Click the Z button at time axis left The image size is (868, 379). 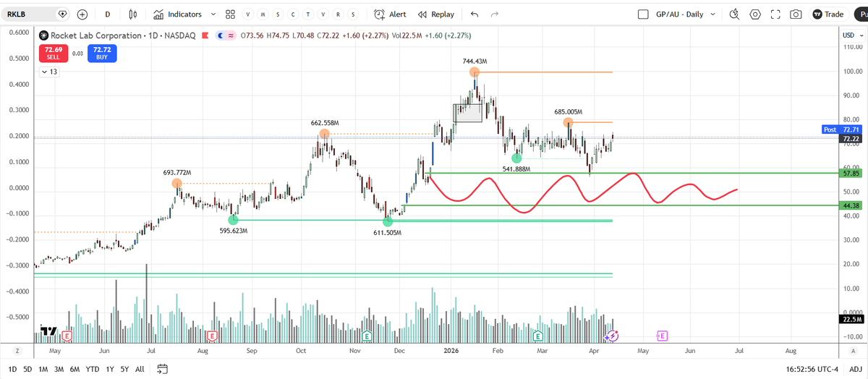coord(16,350)
